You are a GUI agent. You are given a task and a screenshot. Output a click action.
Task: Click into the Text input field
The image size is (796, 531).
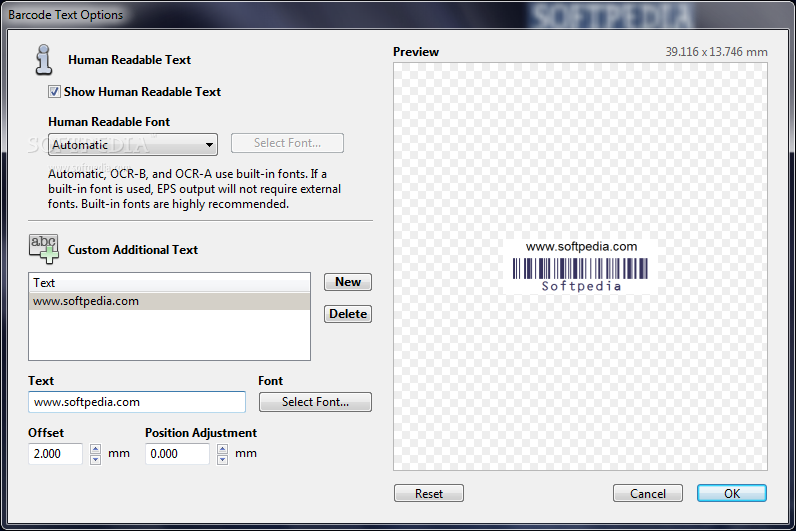pyautogui.click(x=137, y=402)
